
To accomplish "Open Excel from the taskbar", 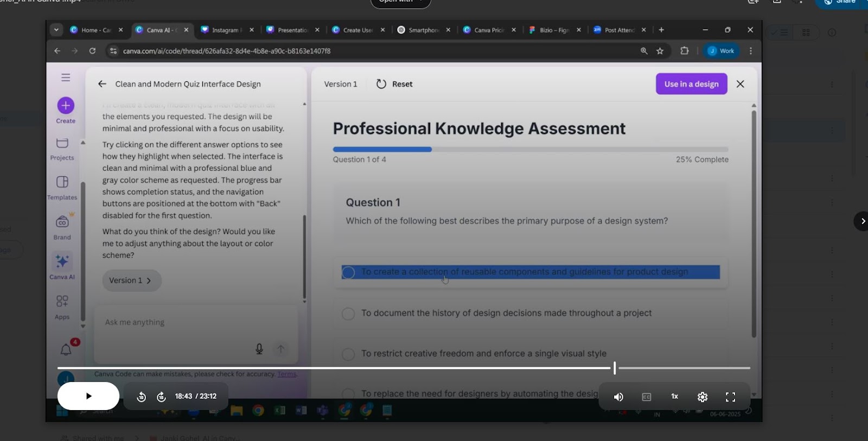I will point(280,411).
